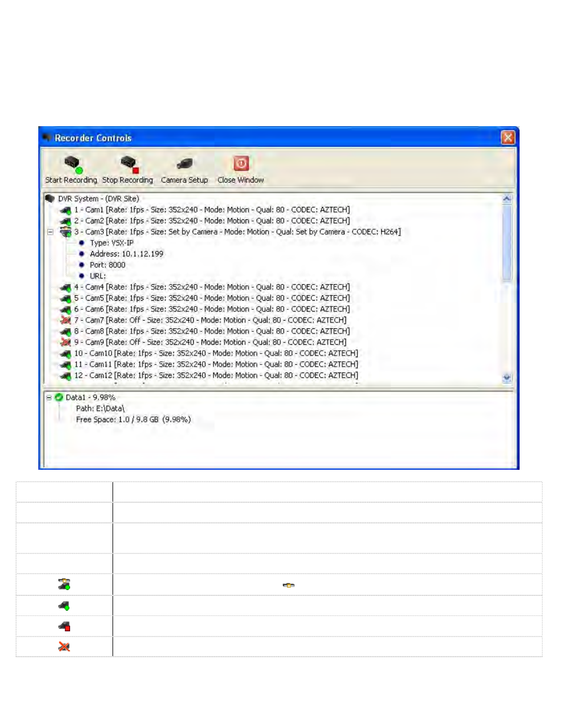Select the 'DVR System - (DVR Site)' label
The image size is (562, 728).
pos(98,199)
